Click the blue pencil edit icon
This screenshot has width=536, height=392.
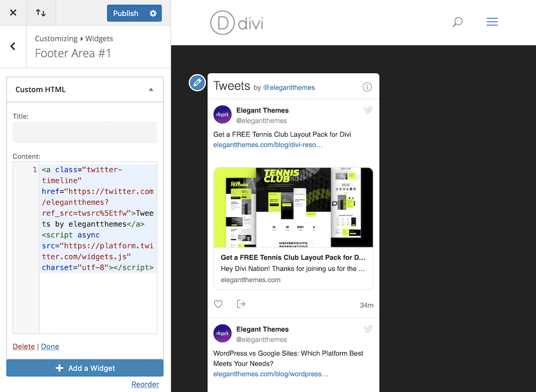[197, 82]
